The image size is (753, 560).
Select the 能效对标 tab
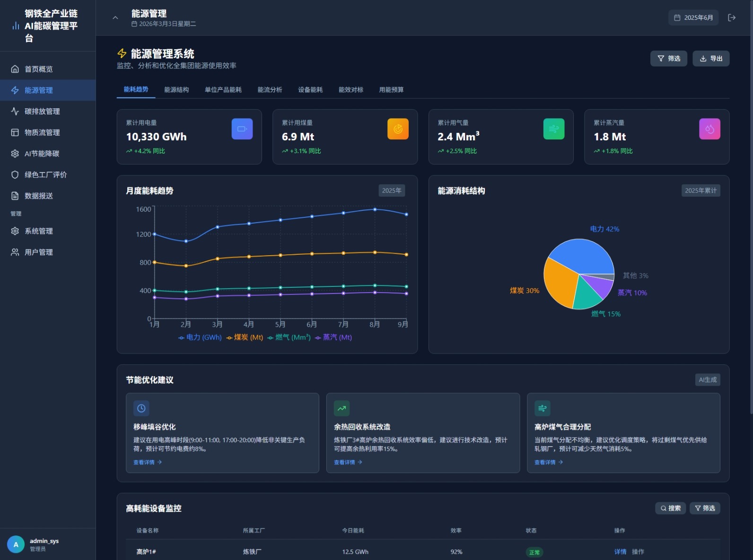(351, 90)
